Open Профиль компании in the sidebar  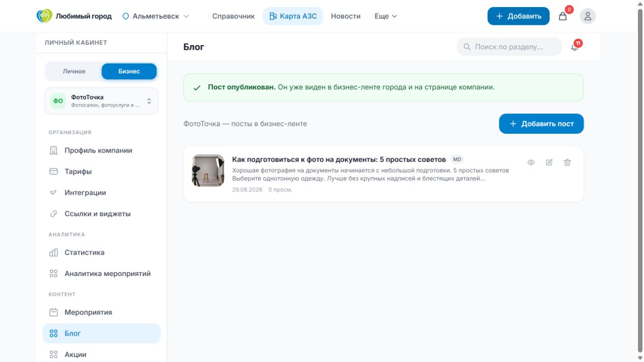click(x=101, y=150)
